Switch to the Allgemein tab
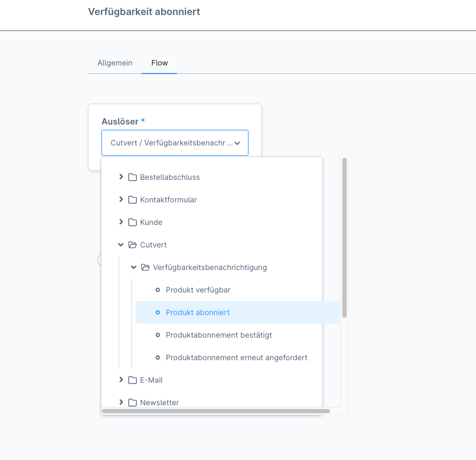The image size is (476, 460). pyautogui.click(x=115, y=63)
